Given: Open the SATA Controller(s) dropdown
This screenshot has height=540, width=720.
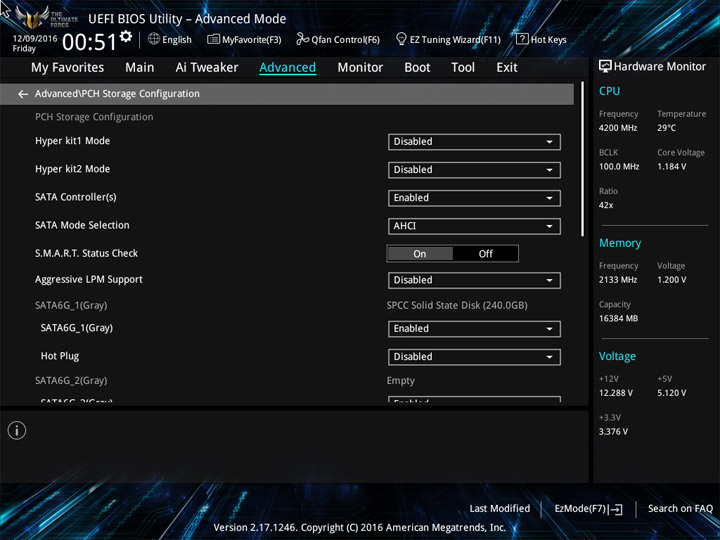Looking at the screenshot, I should (474, 198).
